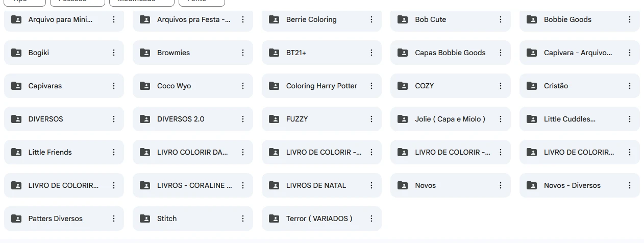This screenshot has width=644, height=243.
Task: Open more options for Coco Wyo
Action: pos(243,86)
